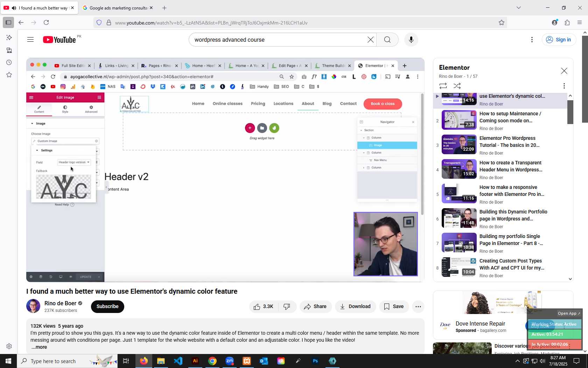Open playlist options three-dot menu

(564, 86)
